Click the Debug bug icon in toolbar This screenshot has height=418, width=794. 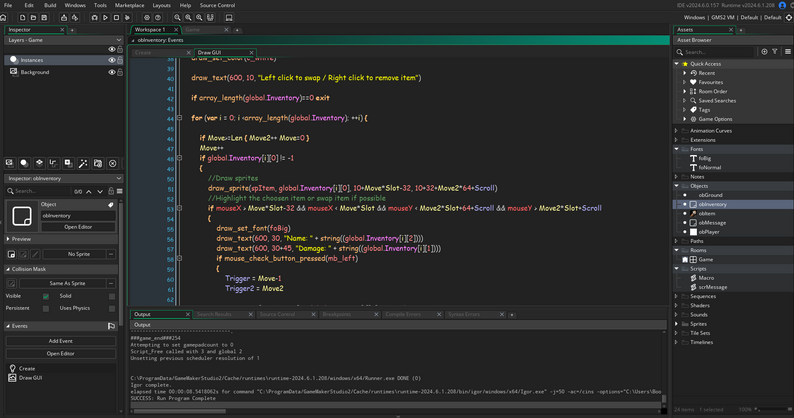(94, 17)
